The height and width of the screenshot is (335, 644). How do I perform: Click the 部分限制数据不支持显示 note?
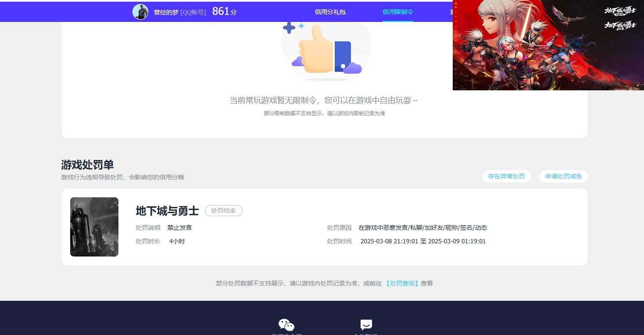(324, 114)
